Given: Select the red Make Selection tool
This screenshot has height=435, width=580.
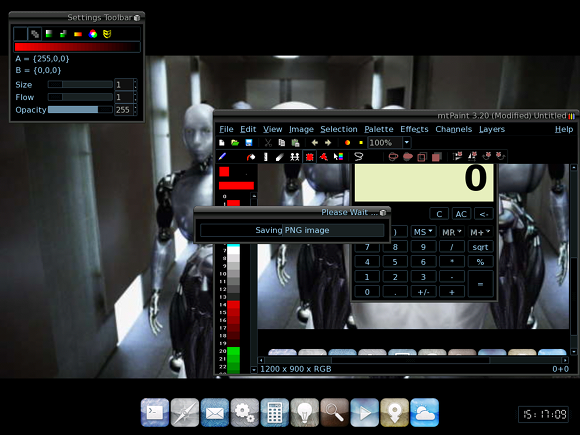Looking at the screenshot, I should (x=309, y=157).
